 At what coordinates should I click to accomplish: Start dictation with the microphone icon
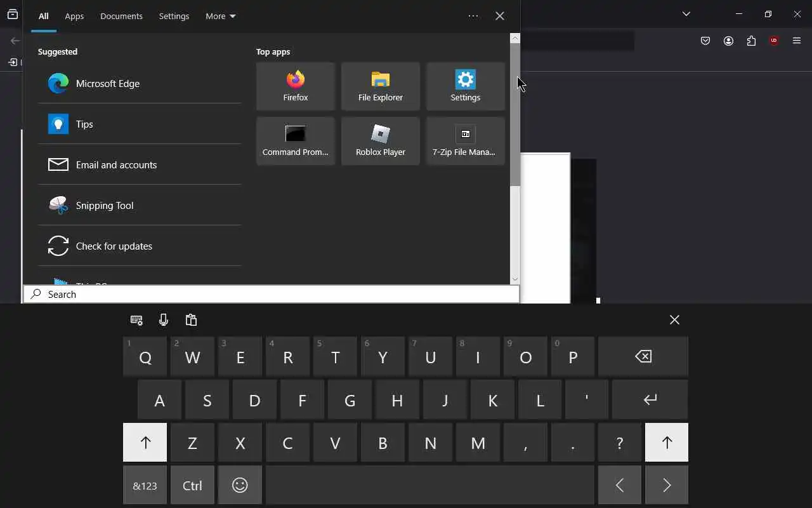coord(164,320)
